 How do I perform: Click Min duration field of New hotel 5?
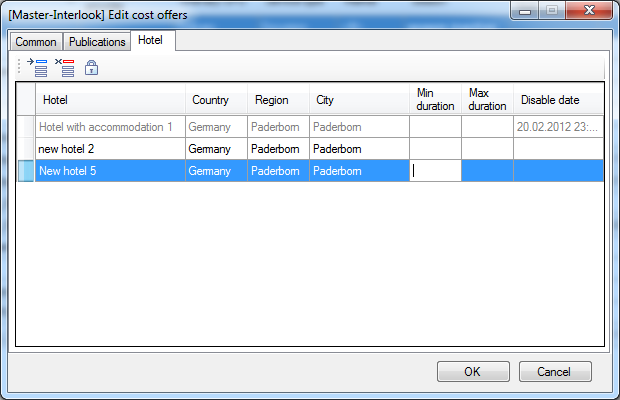(x=435, y=171)
